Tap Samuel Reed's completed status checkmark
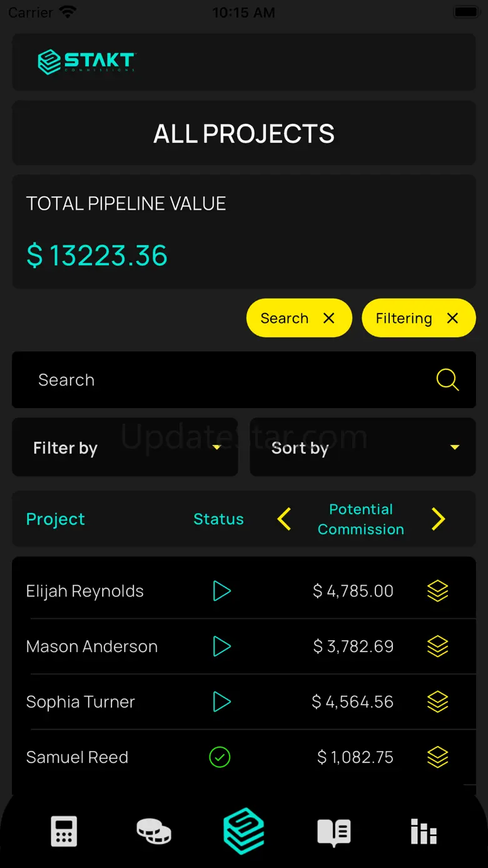 pyautogui.click(x=220, y=757)
